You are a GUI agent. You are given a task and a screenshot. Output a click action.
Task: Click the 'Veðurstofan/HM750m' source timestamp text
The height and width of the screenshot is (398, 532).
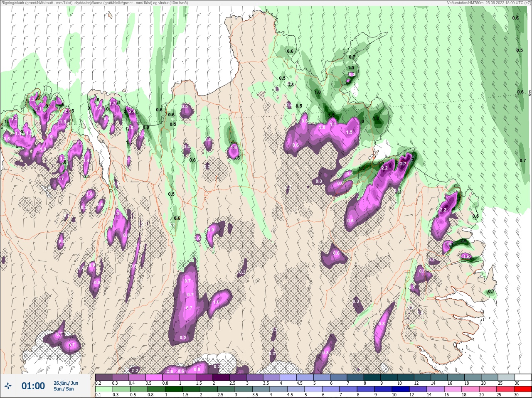point(489,3)
